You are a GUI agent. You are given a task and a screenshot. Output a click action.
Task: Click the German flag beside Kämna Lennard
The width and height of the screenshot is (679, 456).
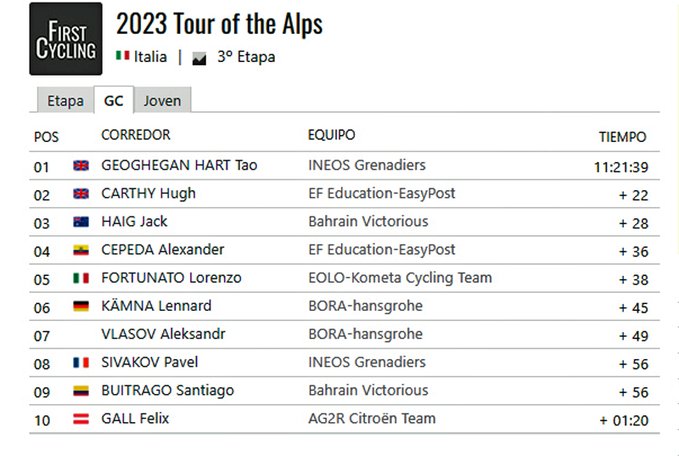81,306
